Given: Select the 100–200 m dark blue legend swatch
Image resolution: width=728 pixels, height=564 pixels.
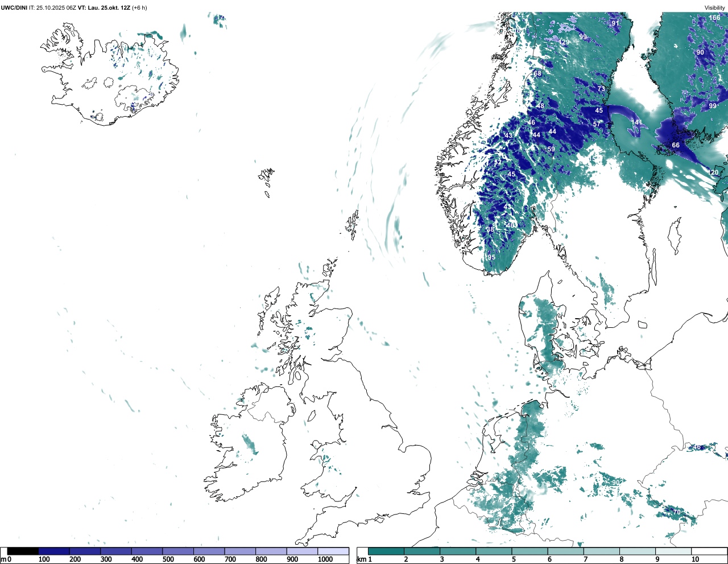Looking at the screenshot, I should coord(54,551).
